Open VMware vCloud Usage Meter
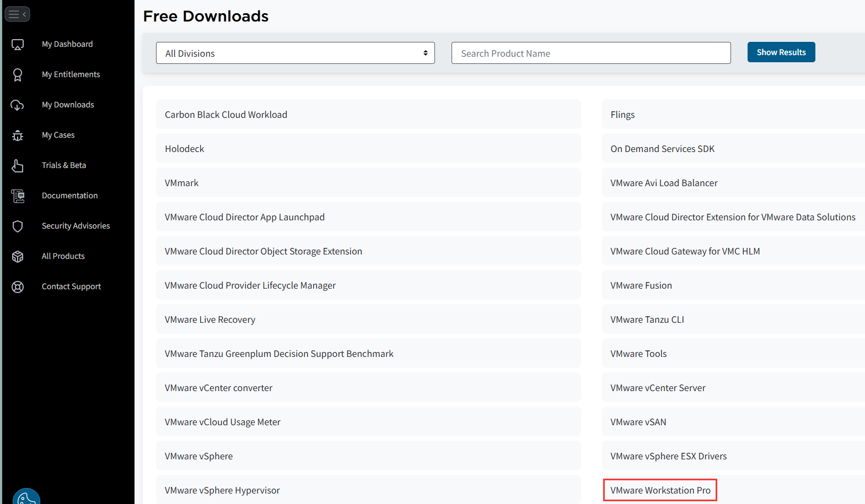The height and width of the screenshot is (504, 865). 368,421
